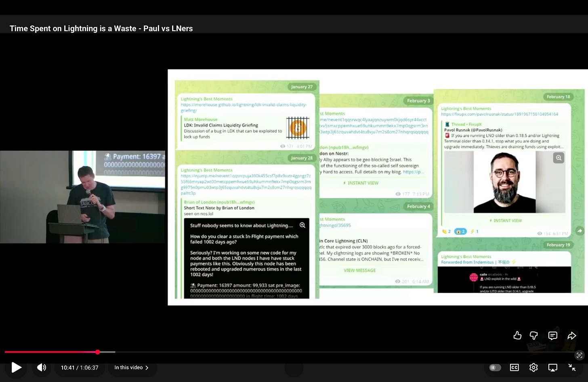The image size is (588, 382).
Task: Open player settings gear
Action: pos(533,367)
